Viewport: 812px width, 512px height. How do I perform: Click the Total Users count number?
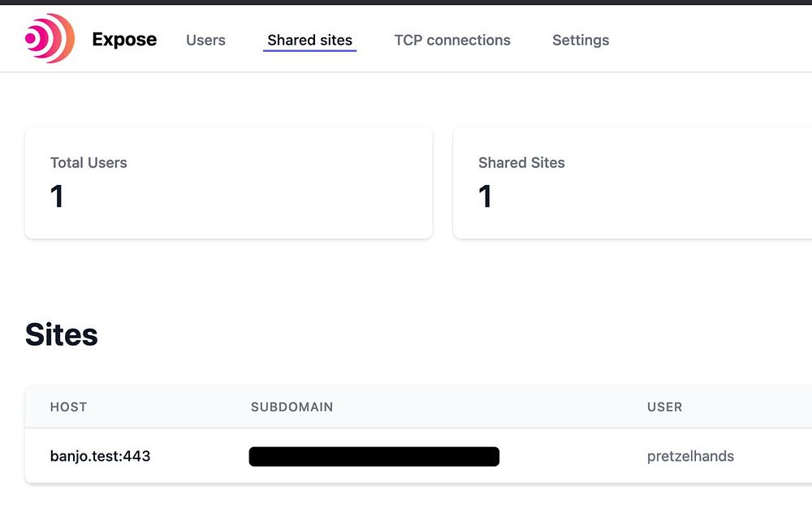[57, 196]
